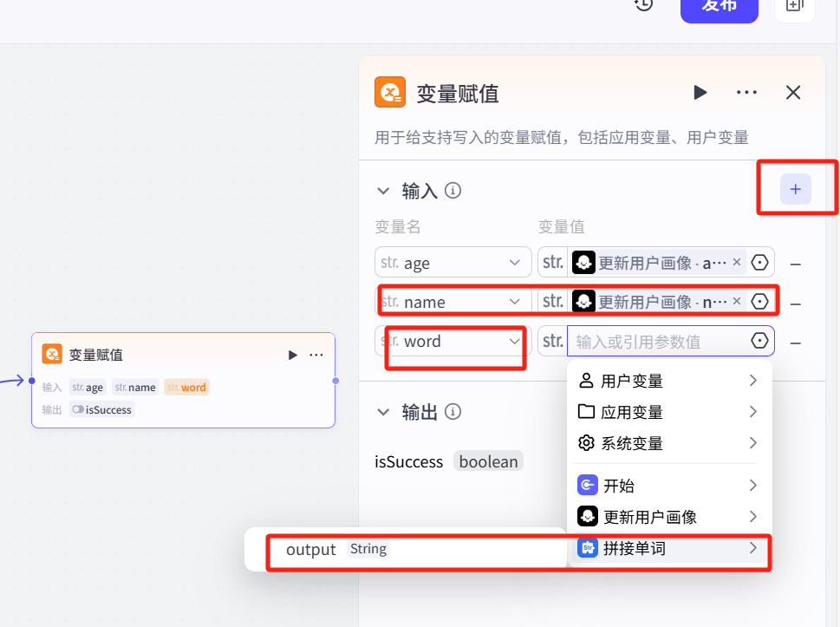
Task: Click the 应用变量 folder icon
Action: [586, 412]
